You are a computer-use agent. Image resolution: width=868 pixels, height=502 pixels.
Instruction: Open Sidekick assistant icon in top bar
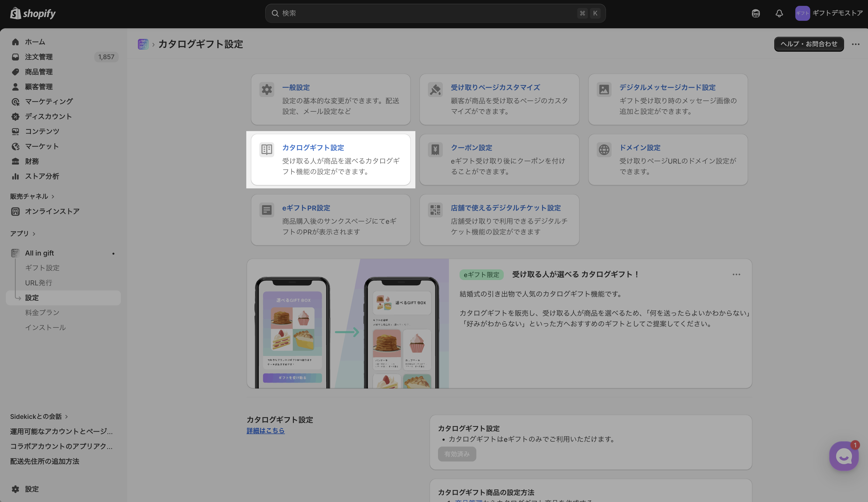click(756, 13)
